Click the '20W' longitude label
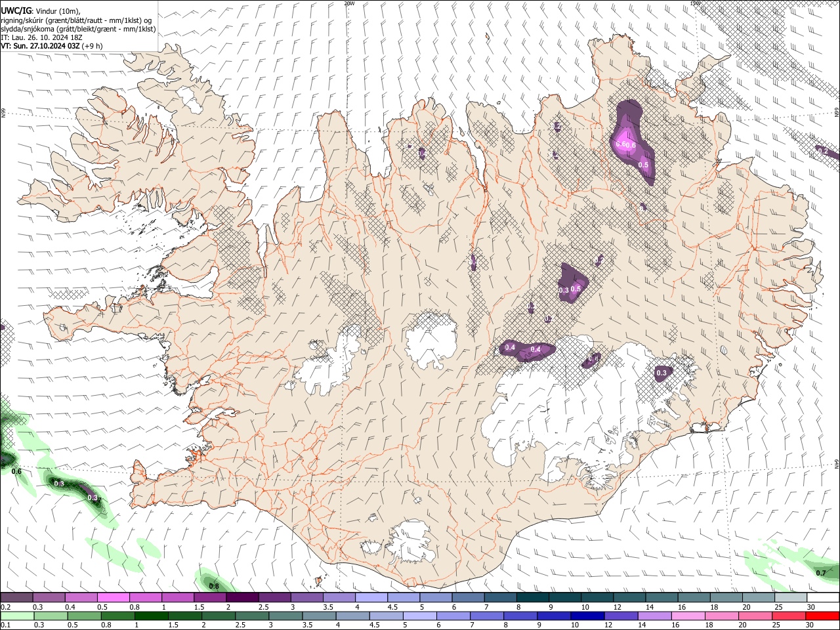 point(349,3)
